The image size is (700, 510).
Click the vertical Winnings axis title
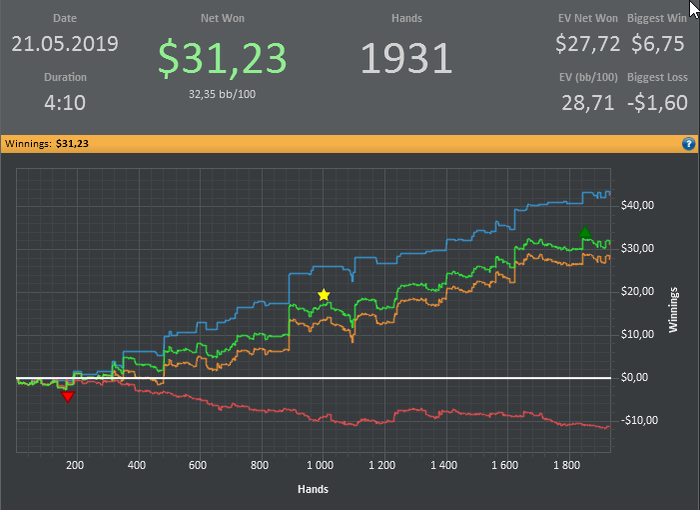[673, 310]
